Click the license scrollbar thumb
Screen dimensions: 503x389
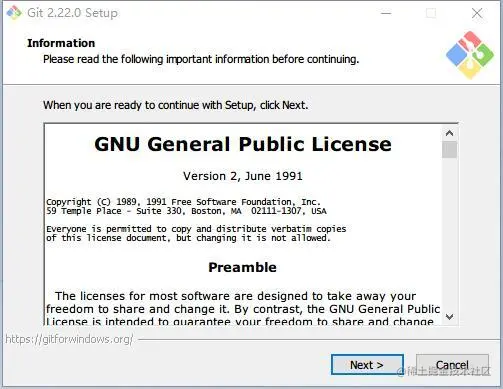[x=449, y=149]
